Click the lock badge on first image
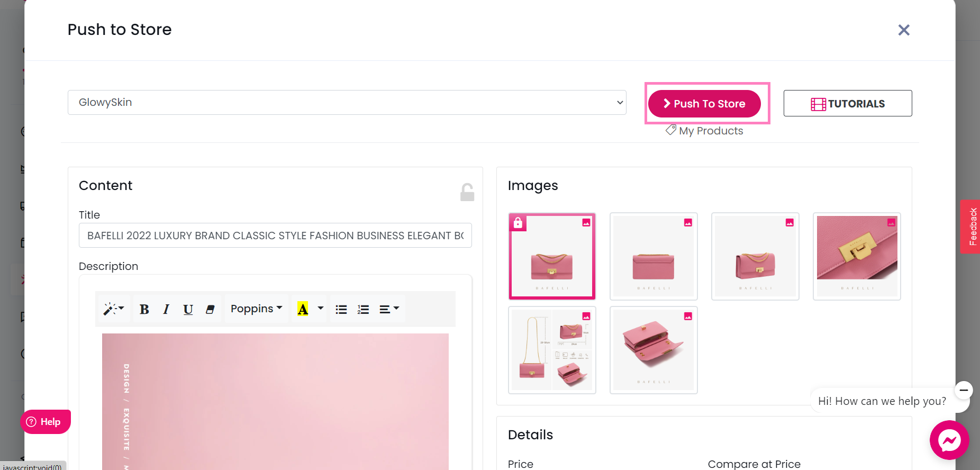 point(518,223)
